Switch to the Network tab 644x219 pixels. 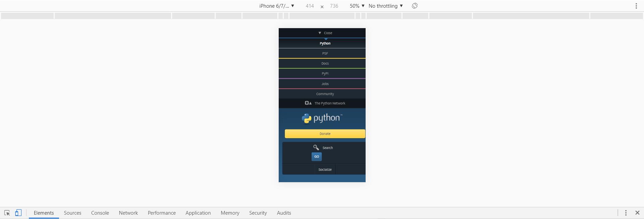(128, 213)
